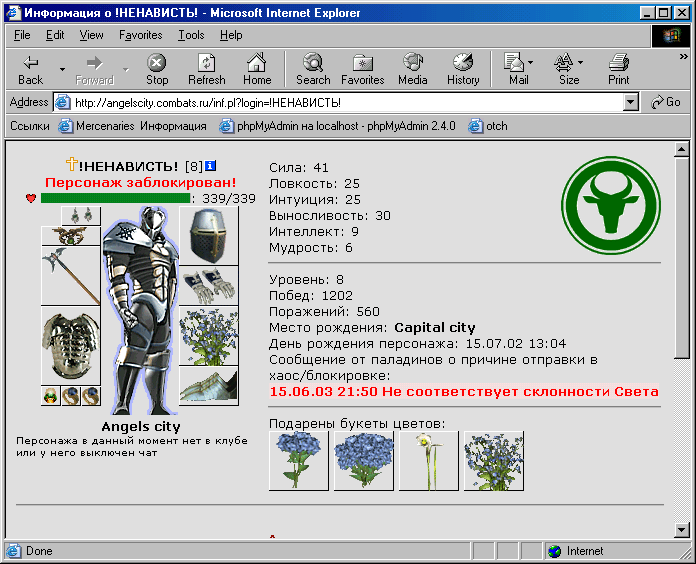Image resolution: width=696 pixels, height=564 pixels.
Task: Open the Back button history dropdown
Action: click(x=63, y=70)
